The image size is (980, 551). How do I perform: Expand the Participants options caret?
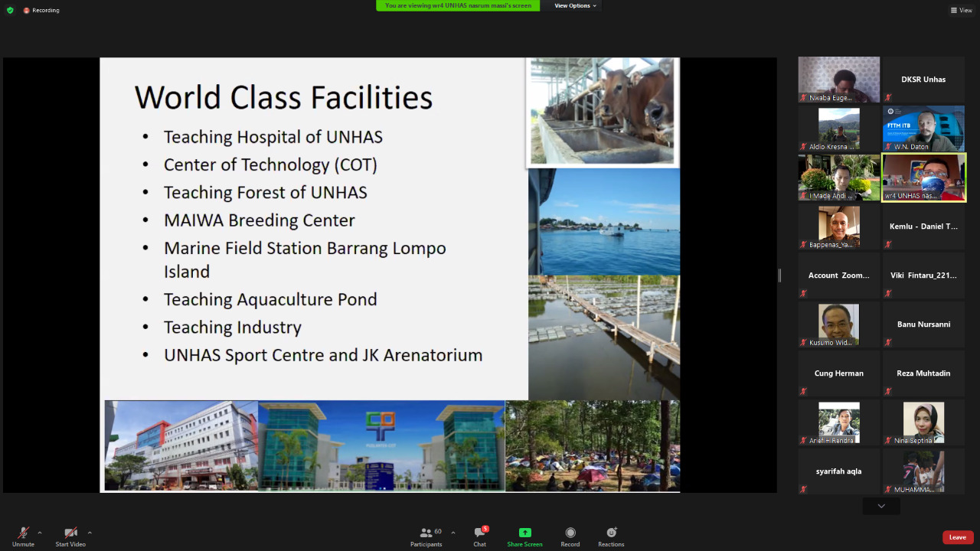click(452, 533)
